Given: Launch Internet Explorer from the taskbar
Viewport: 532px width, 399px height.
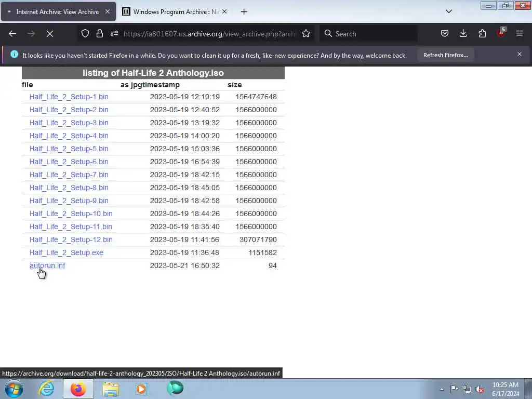Looking at the screenshot, I should click(46, 389).
